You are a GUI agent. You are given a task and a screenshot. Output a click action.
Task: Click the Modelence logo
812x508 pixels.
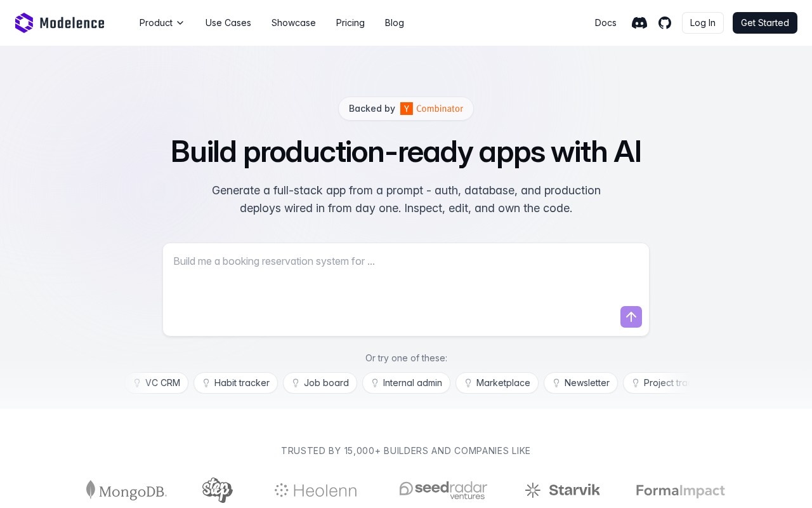click(60, 23)
